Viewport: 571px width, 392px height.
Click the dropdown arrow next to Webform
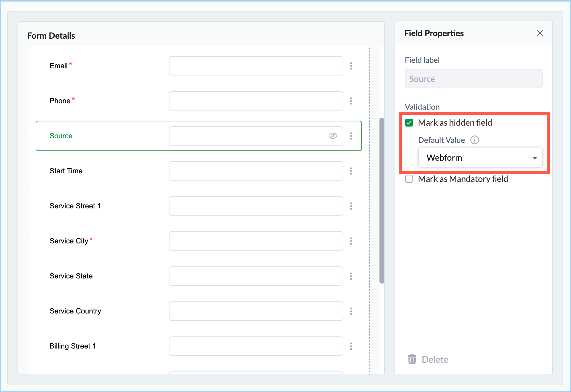(x=534, y=158)
